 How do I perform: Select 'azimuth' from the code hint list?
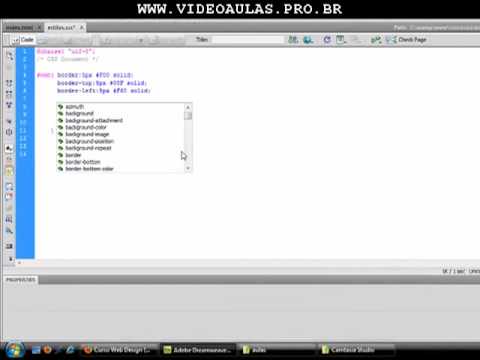[120, 107]
